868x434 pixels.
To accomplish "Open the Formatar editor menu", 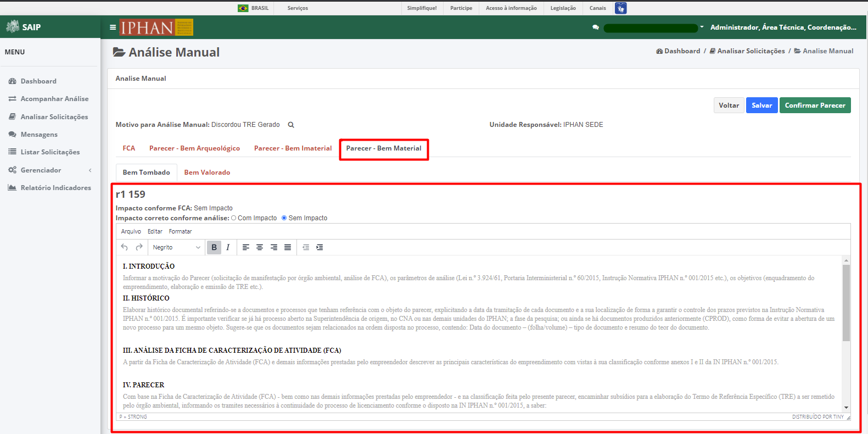I will (x=181, y=231).
